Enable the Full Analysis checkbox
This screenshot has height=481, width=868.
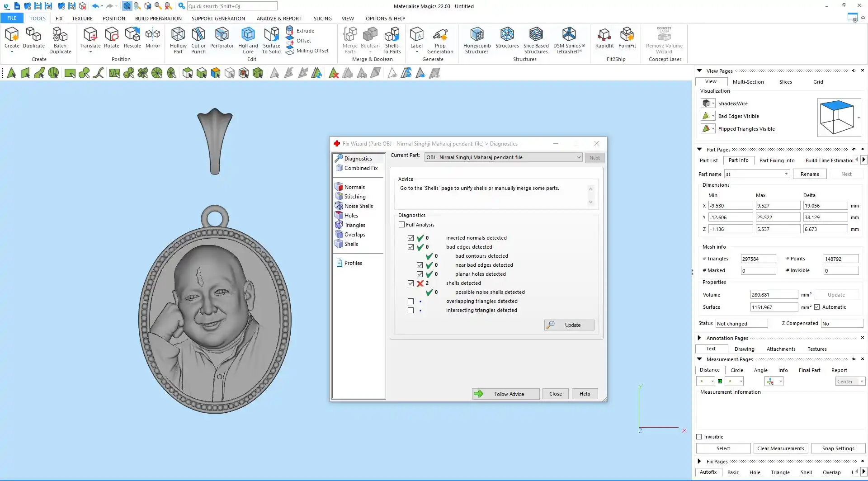tap(401, 225)
